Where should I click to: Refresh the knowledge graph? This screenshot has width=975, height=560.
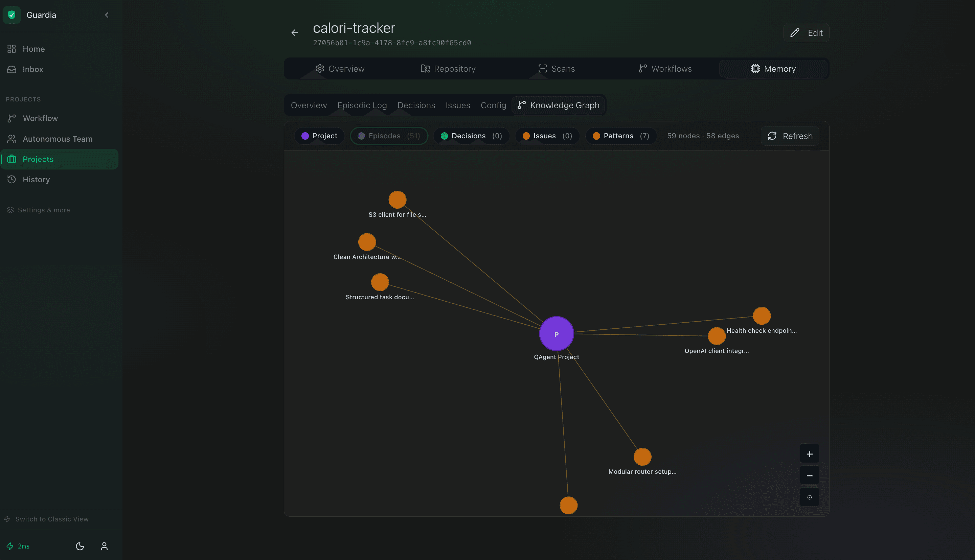[790, 136]
